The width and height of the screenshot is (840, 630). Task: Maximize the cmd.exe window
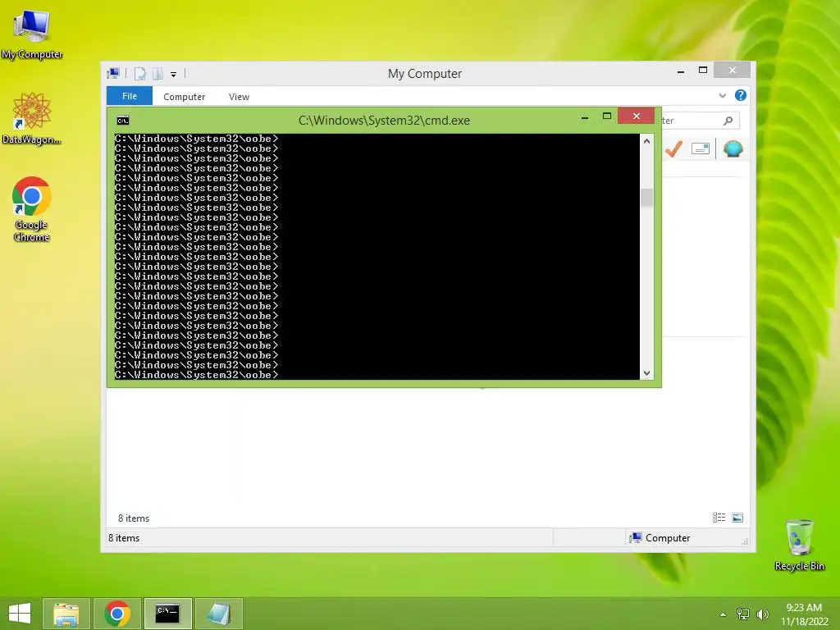(607, 116)
